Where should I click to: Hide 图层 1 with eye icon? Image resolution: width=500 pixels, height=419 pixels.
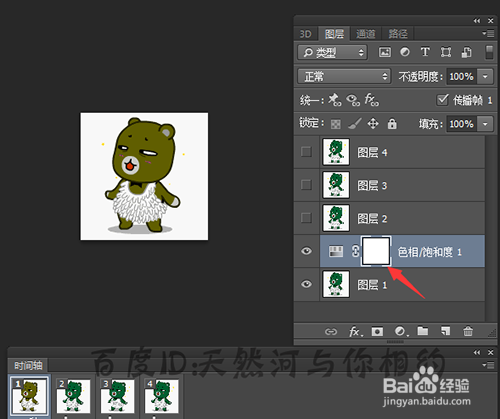click(306, 284)
